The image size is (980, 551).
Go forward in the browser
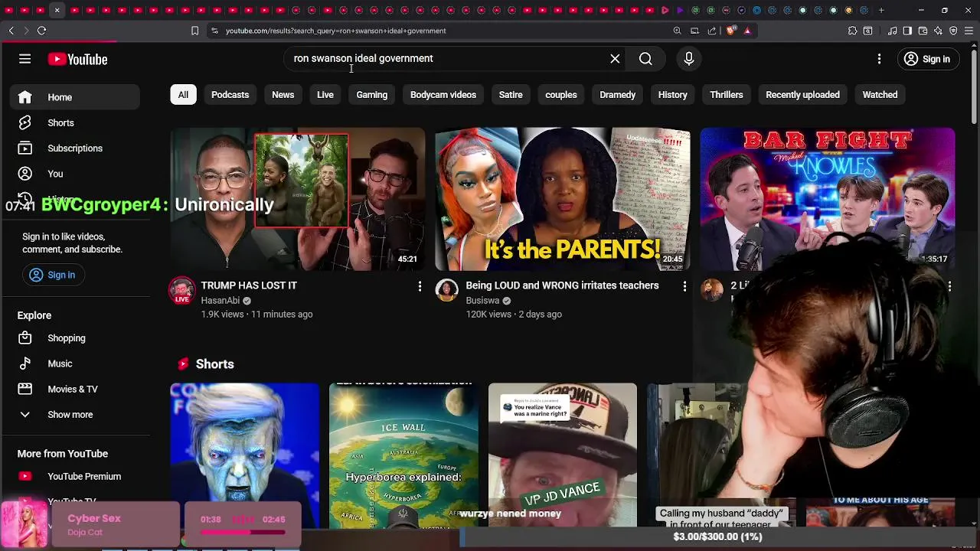pos(26,31)
